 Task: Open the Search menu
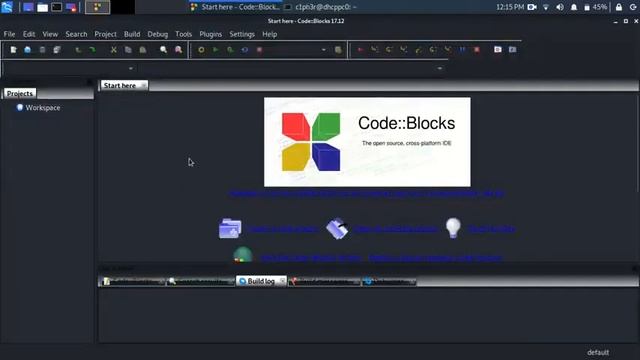(x=76, y=34)
